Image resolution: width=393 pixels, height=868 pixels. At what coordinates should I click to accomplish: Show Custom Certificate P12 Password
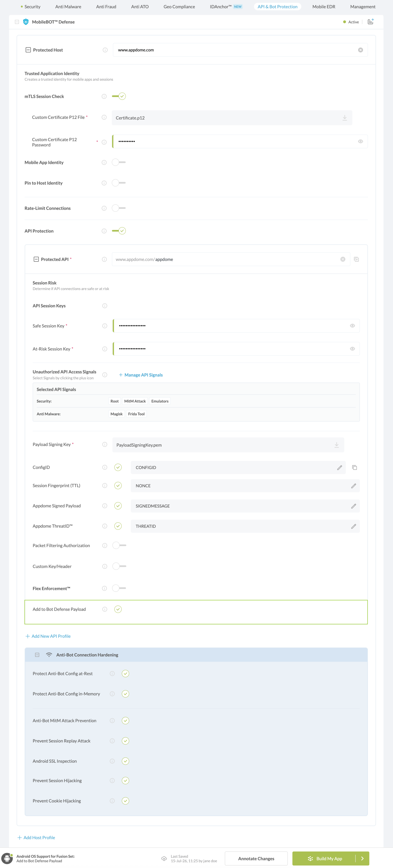[360, 141]
